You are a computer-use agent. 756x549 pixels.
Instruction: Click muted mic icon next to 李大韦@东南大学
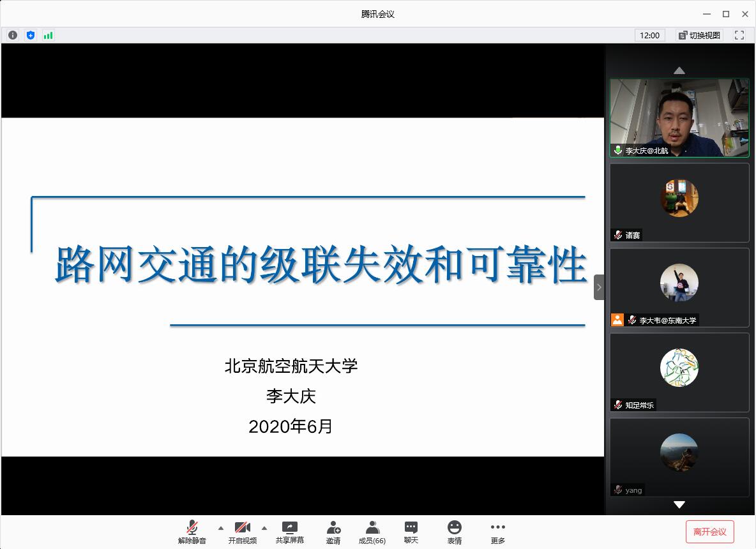click(632, 320)
